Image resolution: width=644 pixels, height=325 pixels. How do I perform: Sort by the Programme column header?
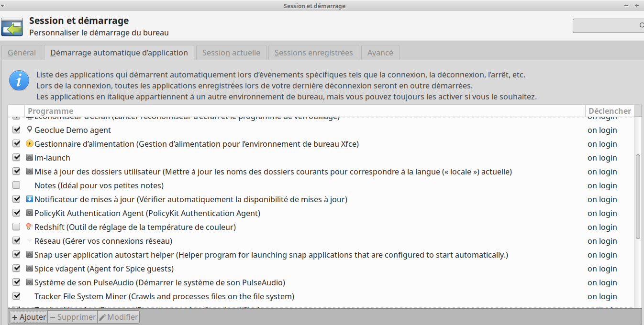[x=305, y=111]
